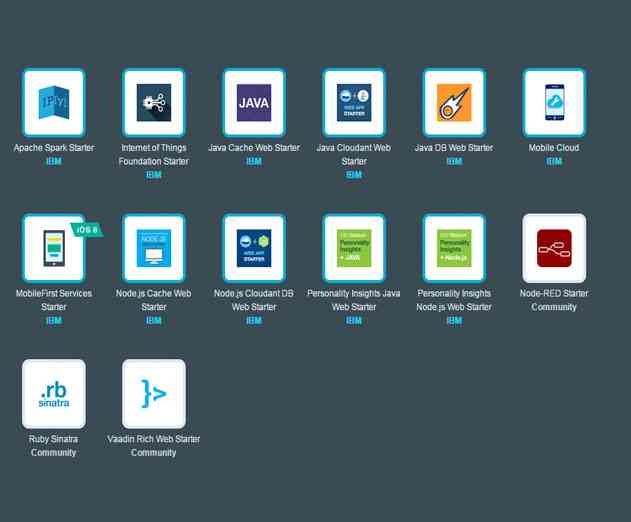Click the IBM tag under Node.js Cache Web Starter

154,321
